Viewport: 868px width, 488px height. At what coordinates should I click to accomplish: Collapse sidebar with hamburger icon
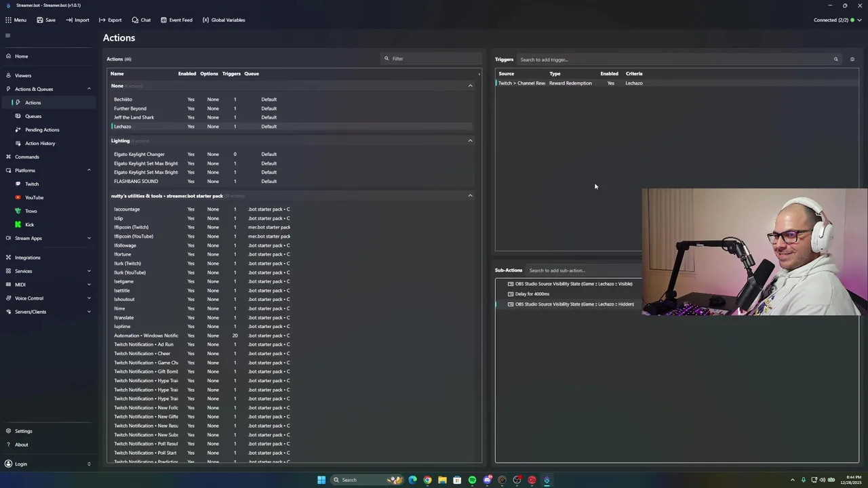8,35
